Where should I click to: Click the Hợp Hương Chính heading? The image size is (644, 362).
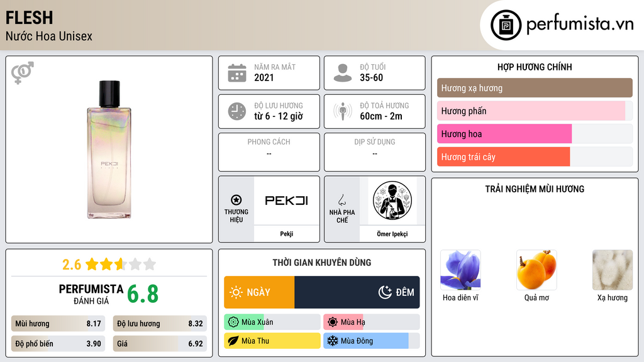coord(535,67)
